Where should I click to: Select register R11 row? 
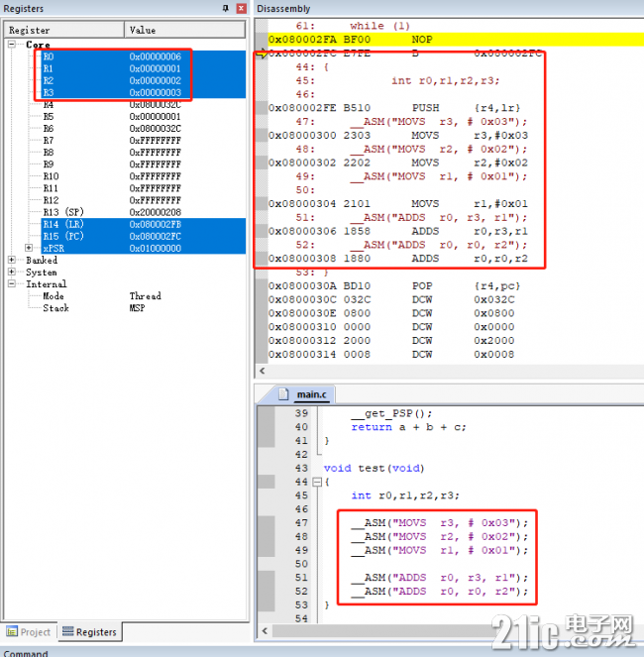click(x=144, y=188)
